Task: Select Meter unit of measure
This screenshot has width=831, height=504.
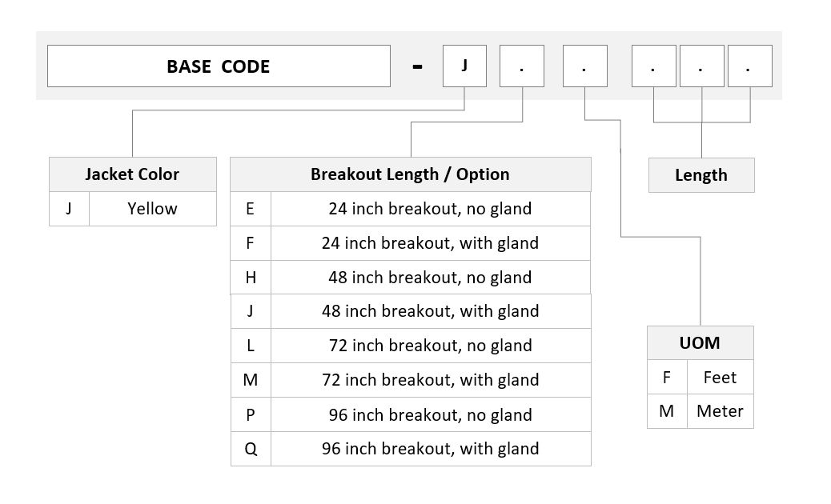Action: (721, 411)
